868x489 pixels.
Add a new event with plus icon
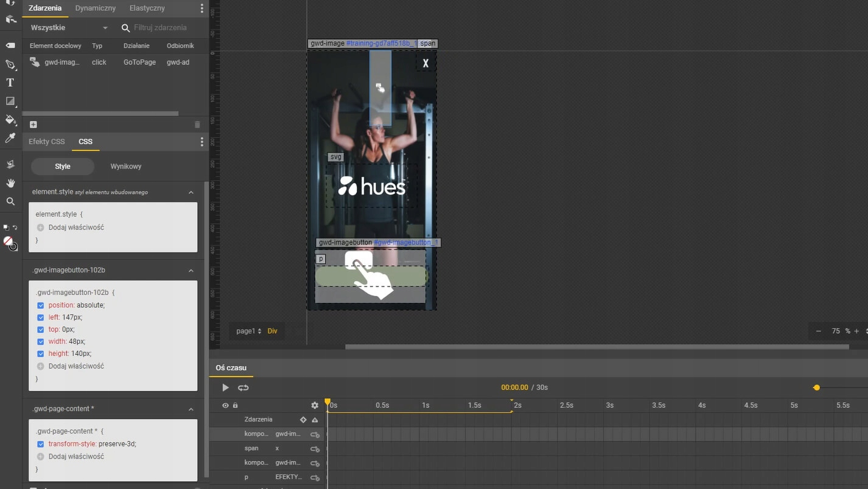33,125
